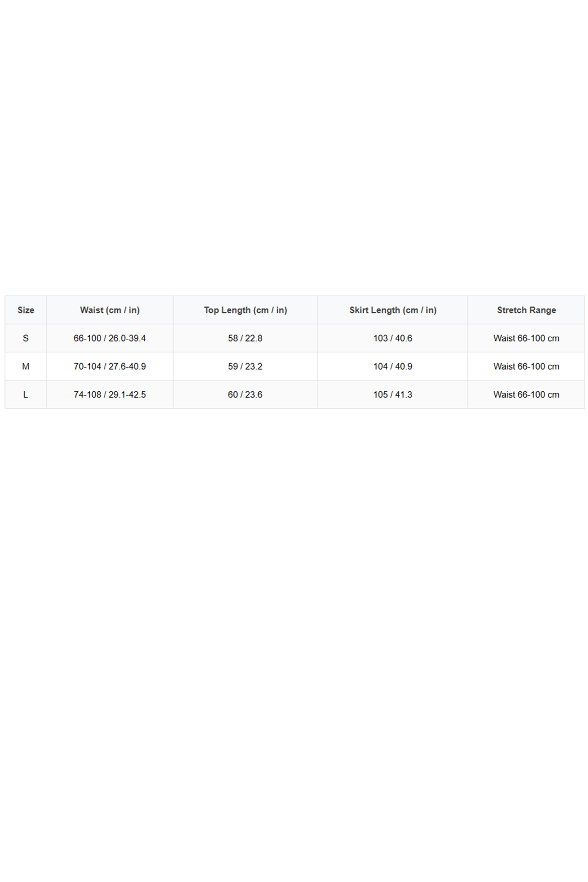Select skirt length cell 103 / 40.6

point(392,338)
